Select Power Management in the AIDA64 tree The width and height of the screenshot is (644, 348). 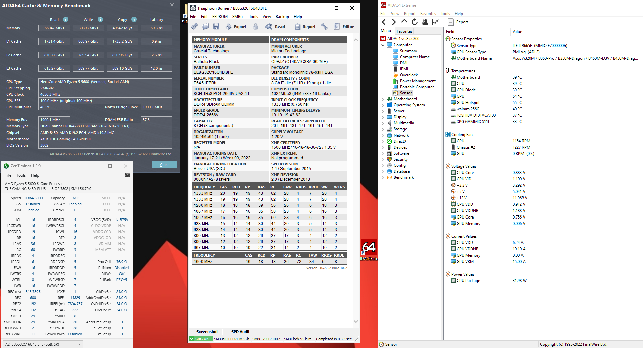click(x=417, y=81)
